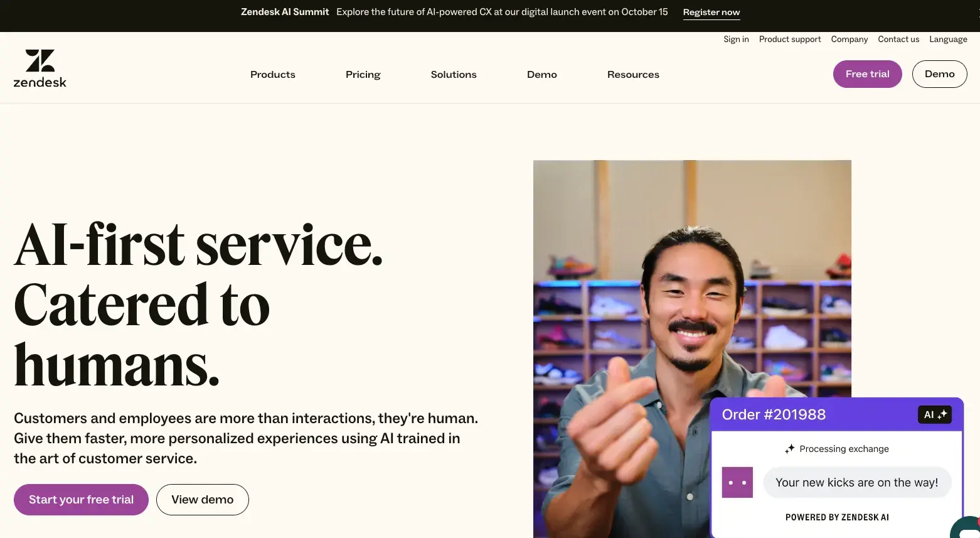Click the sparkle icon beside Processing exchange

pyautogui.click(x=789, y=448)
